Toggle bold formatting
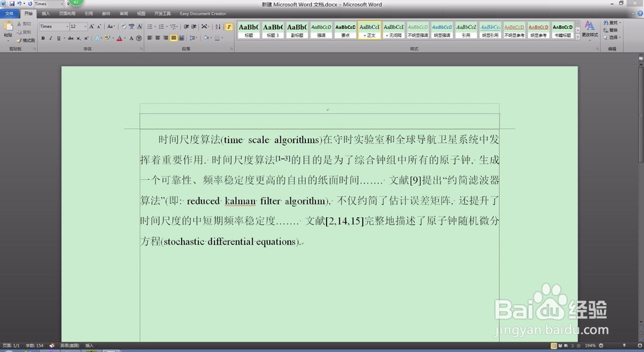Image resolution: width=644 pixels, height=352 pixels. pos(43,38)
